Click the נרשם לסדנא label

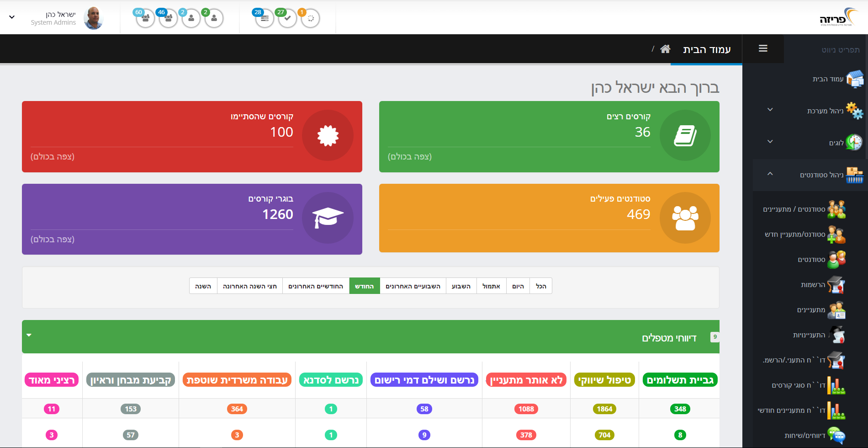coord(331,380)
